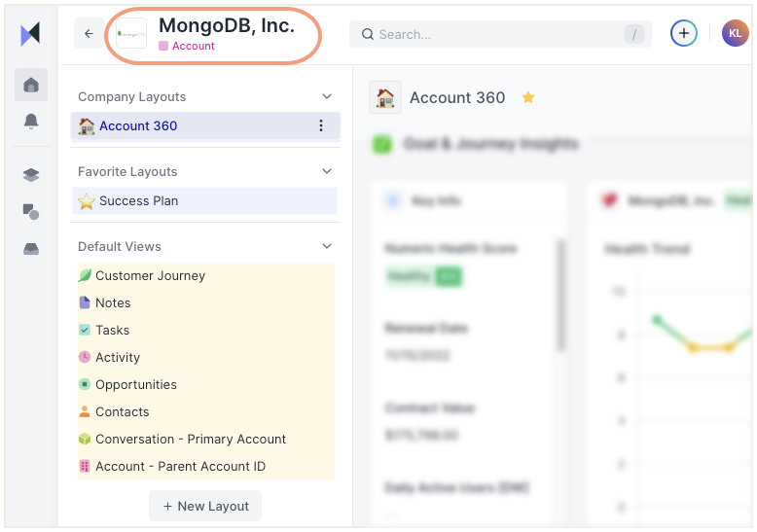Screen dimensions: 757x532
Task: Open the Tasks view
Action: coord(205,331)
